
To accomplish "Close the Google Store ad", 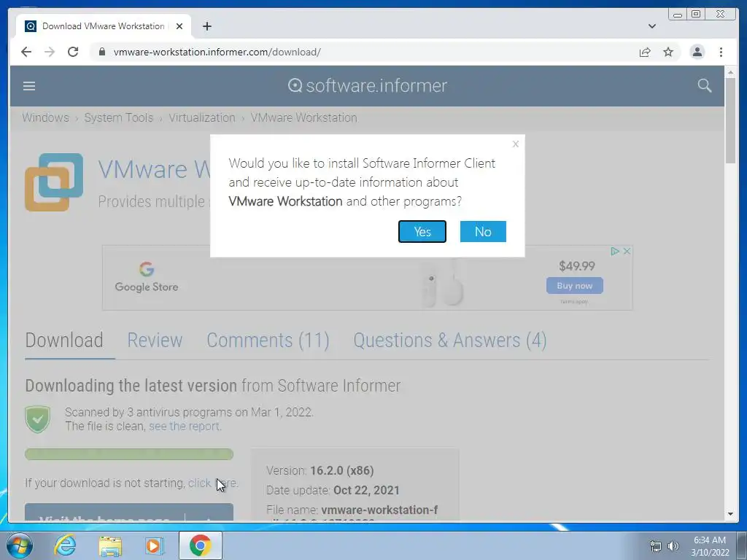I will coord(627,251).
